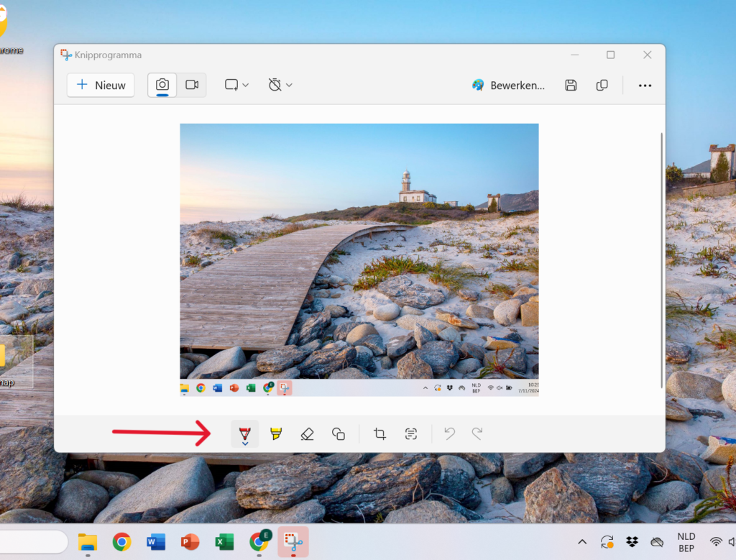Open the delay timer dropdown

(280, 85)
